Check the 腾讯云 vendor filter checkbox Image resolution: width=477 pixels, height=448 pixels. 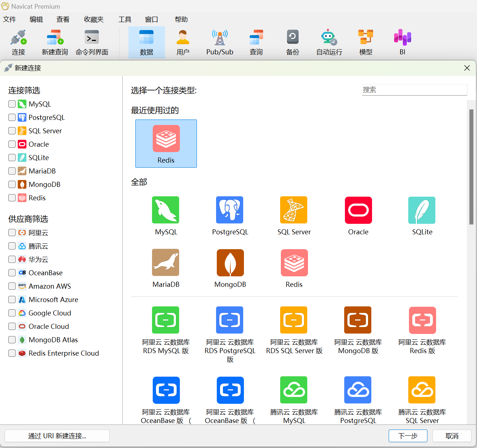[x=12, y=246]
